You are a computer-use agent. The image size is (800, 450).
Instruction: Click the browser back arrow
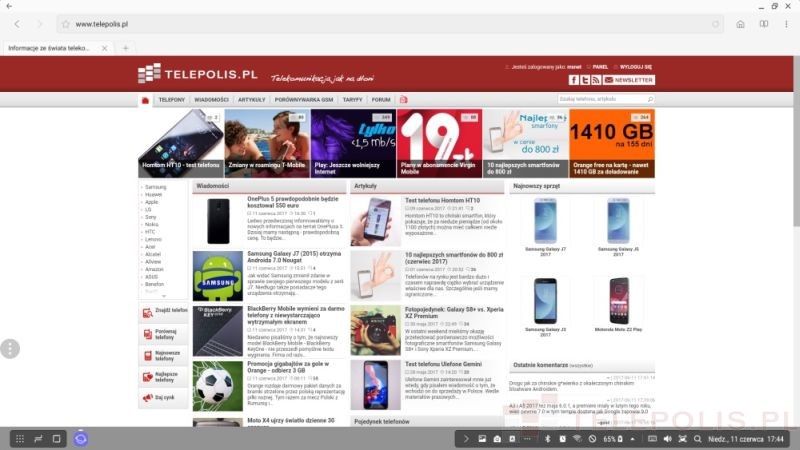pos(17,24)
